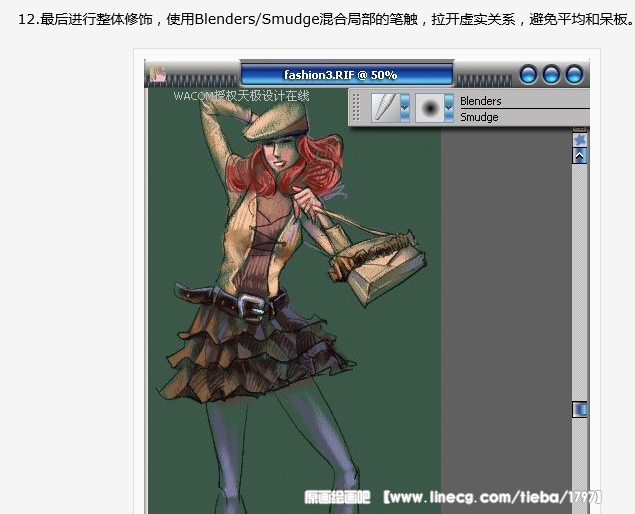
Task: Click the hand icon in fashion3.RIF window corner
Action: point(158,74)
